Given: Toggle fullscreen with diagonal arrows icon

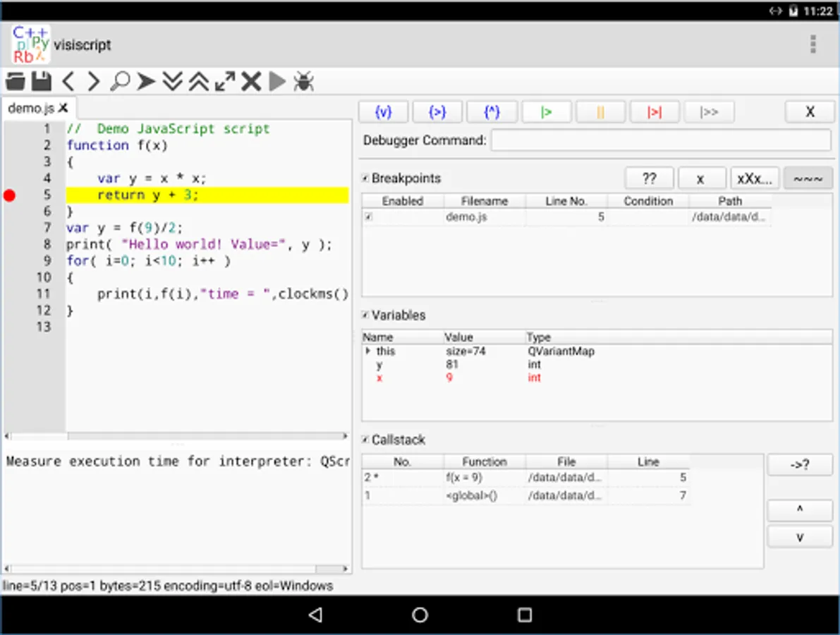Looking at the screenshot, I should [x=225, y=82].
